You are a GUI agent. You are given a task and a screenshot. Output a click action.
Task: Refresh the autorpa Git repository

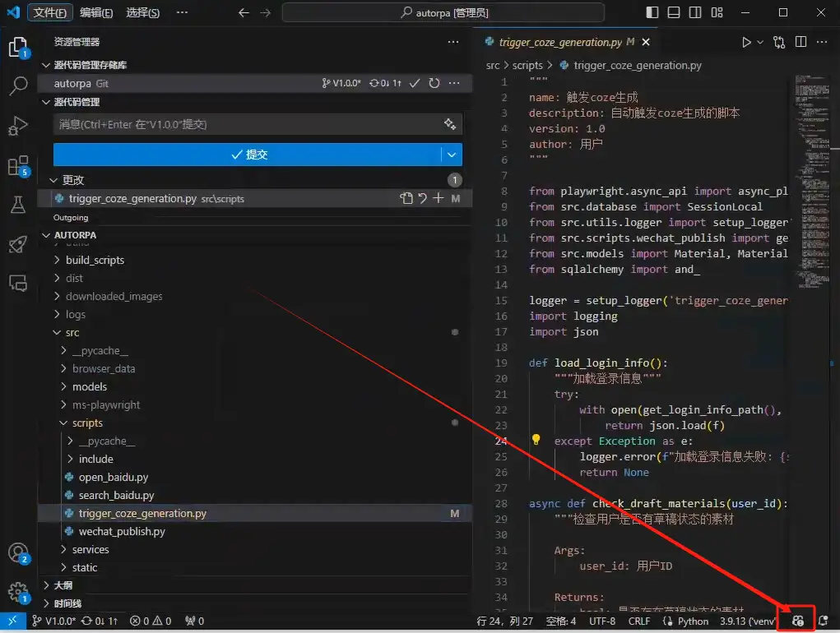[434, 83]
